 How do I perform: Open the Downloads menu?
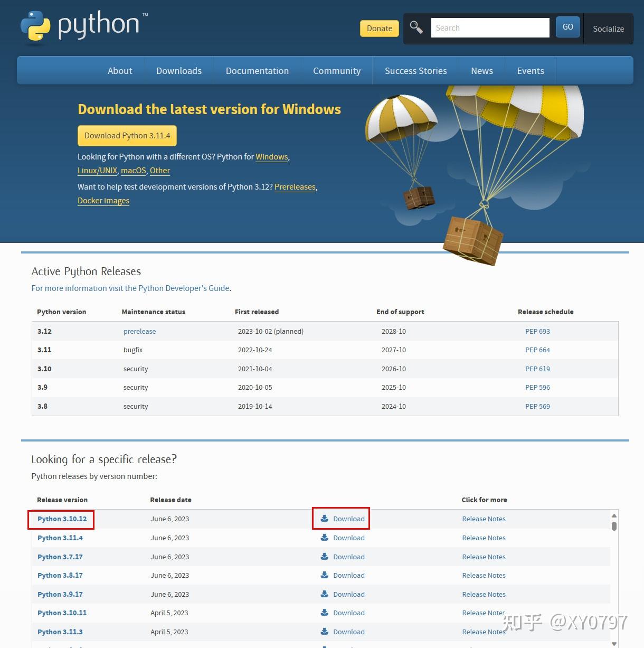pos(178,70)
